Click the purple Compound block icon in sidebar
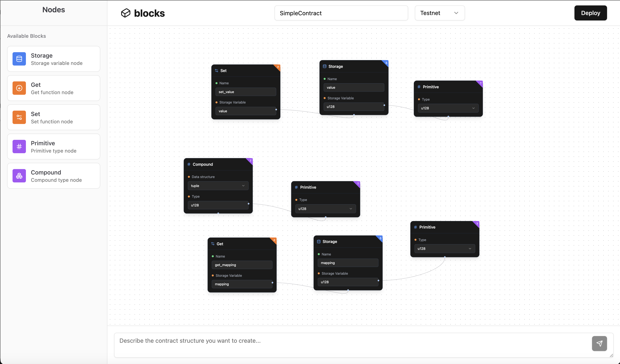 click(x=19, y=176)
